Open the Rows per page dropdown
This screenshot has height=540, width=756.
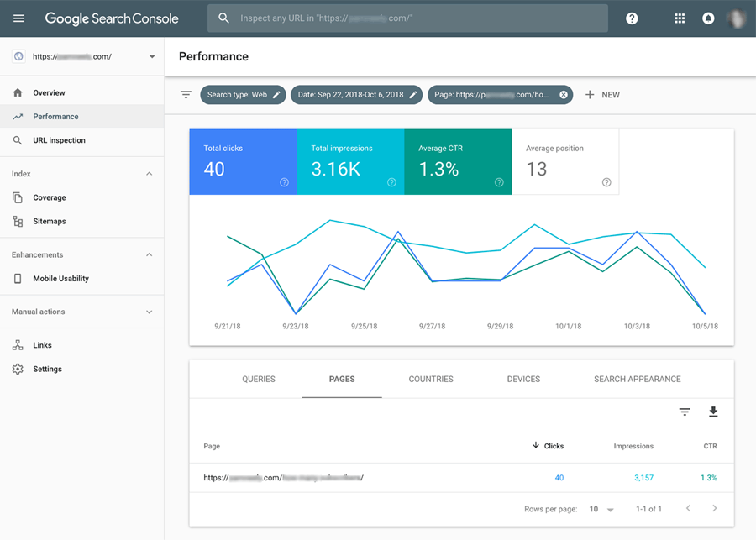(601, 509)
